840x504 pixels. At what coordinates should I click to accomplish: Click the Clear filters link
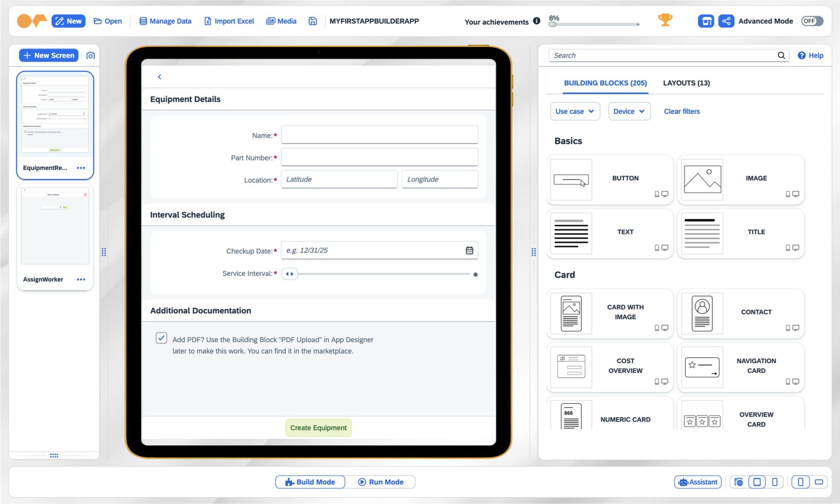pos(681,111)
